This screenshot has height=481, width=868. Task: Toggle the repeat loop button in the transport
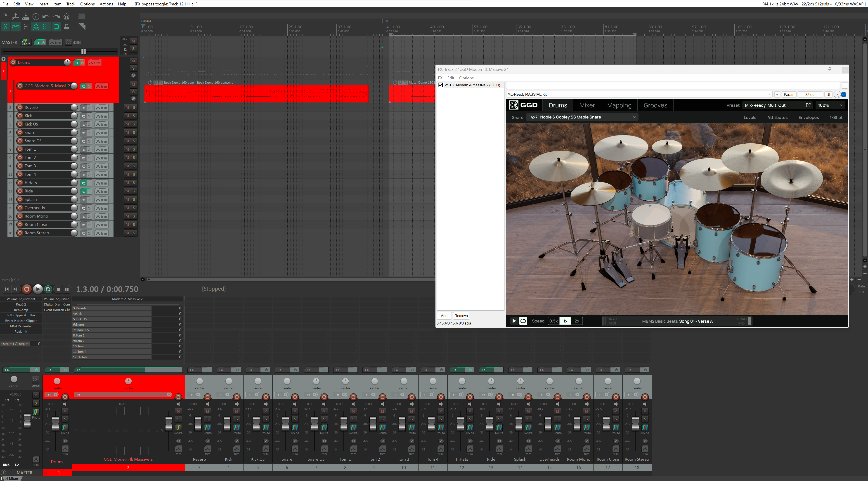pos(48,289)
